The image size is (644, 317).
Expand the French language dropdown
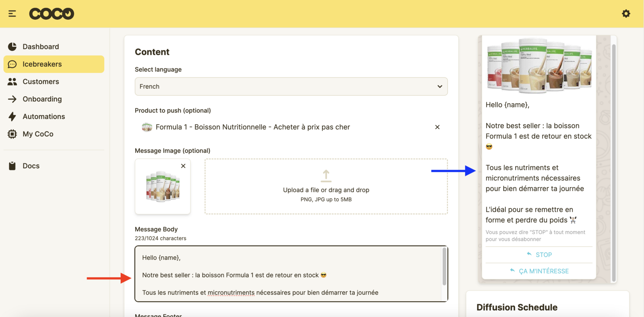pos(291,87)
